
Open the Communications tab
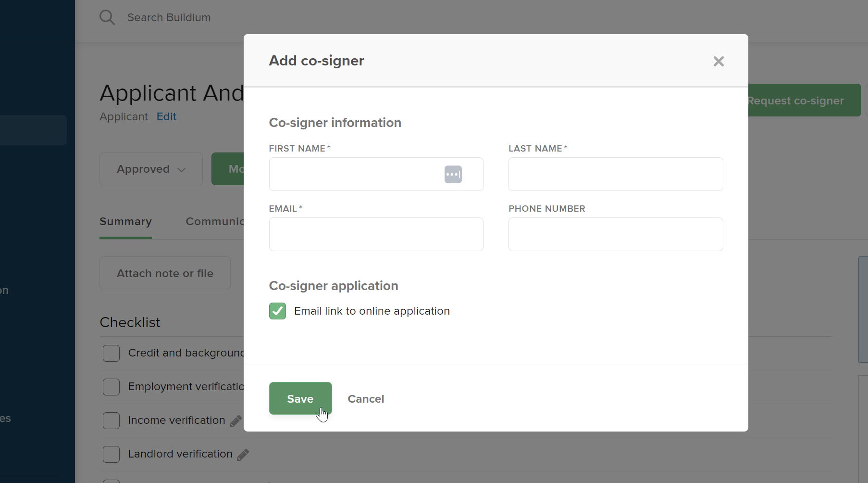coord(216,222)
